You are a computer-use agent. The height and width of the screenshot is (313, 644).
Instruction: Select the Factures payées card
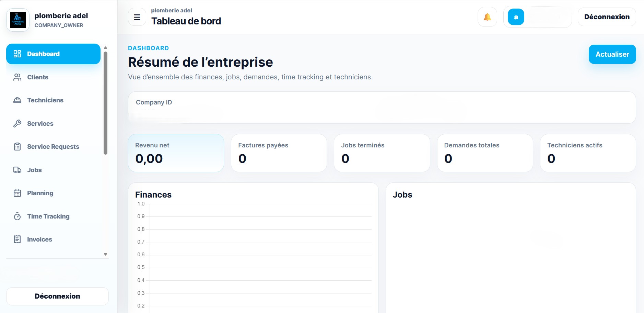[279, 153]
